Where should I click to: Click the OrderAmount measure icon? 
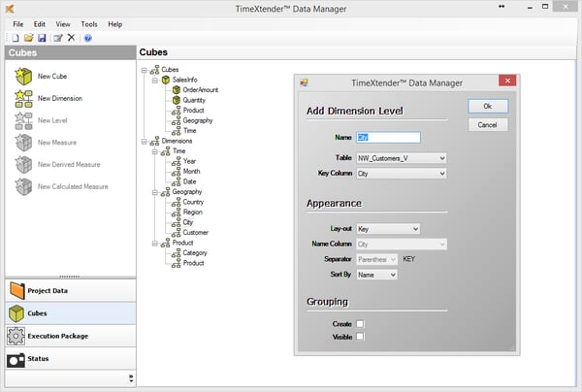click(177, 90)
